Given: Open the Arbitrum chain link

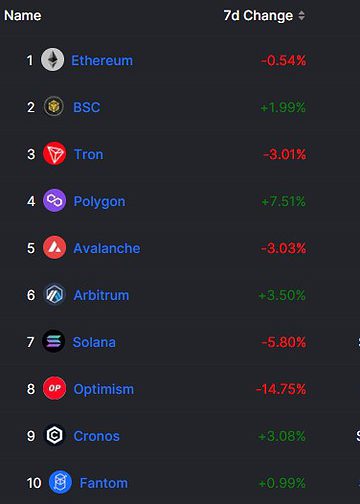Looking at the screenshot, I should [101, 295].
